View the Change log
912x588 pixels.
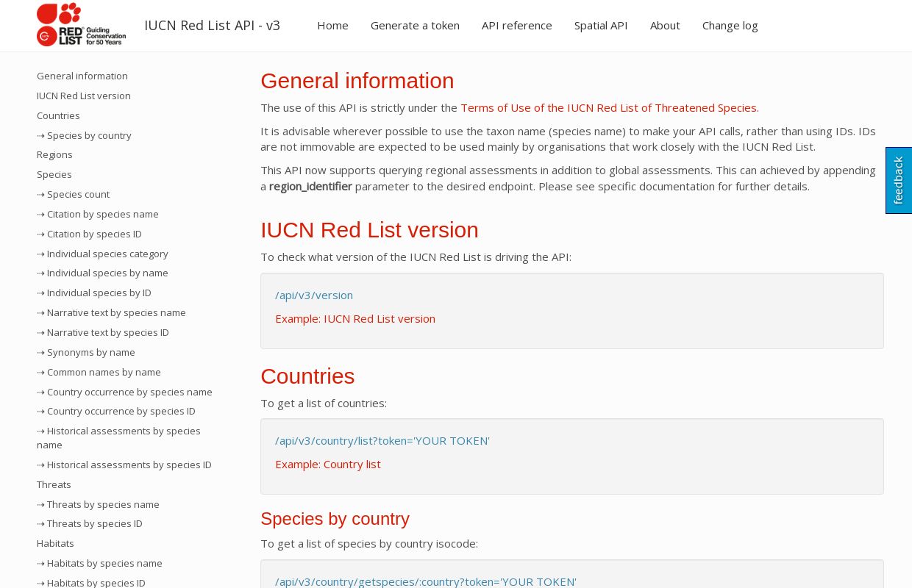(x=730, y=26)
